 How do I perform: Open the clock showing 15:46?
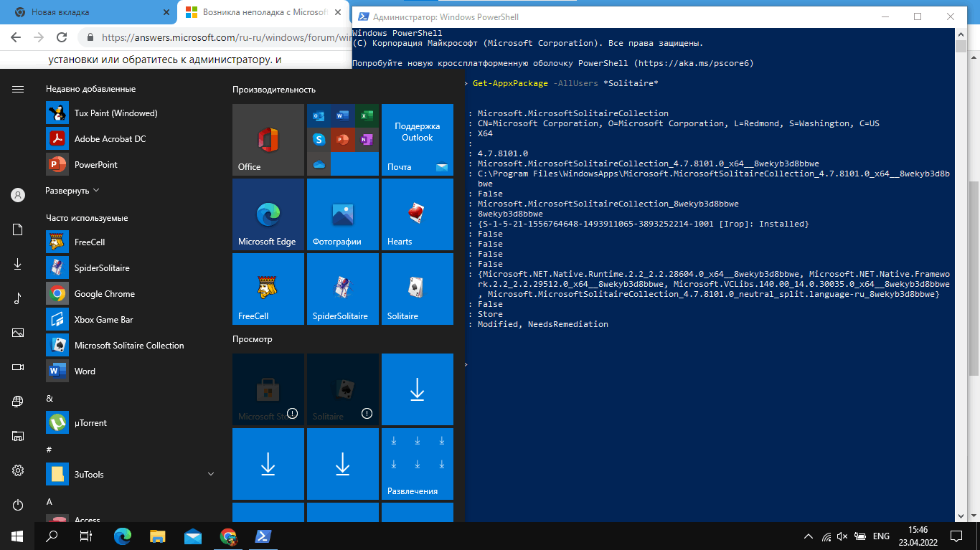pos(918,536)
